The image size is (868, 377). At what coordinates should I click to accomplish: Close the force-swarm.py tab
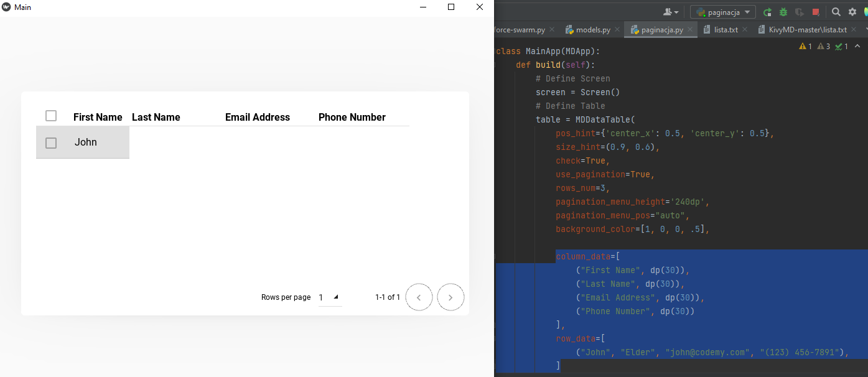coord(551,29)
